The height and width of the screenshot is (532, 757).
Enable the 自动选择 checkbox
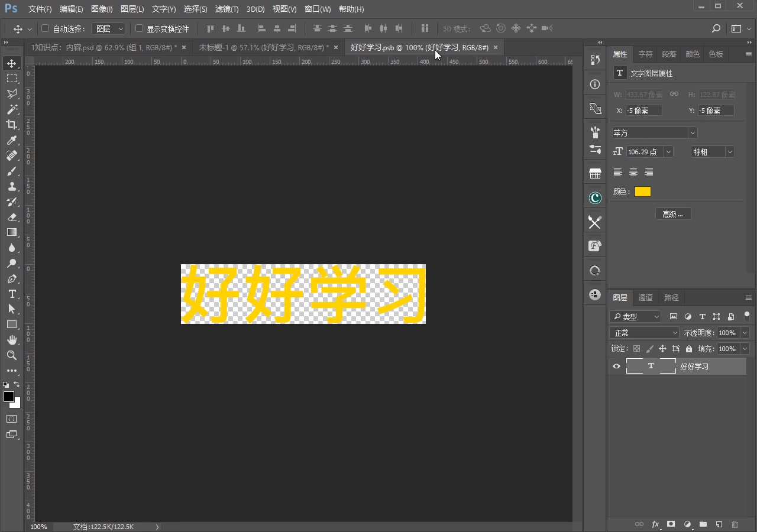pos(45,28)
